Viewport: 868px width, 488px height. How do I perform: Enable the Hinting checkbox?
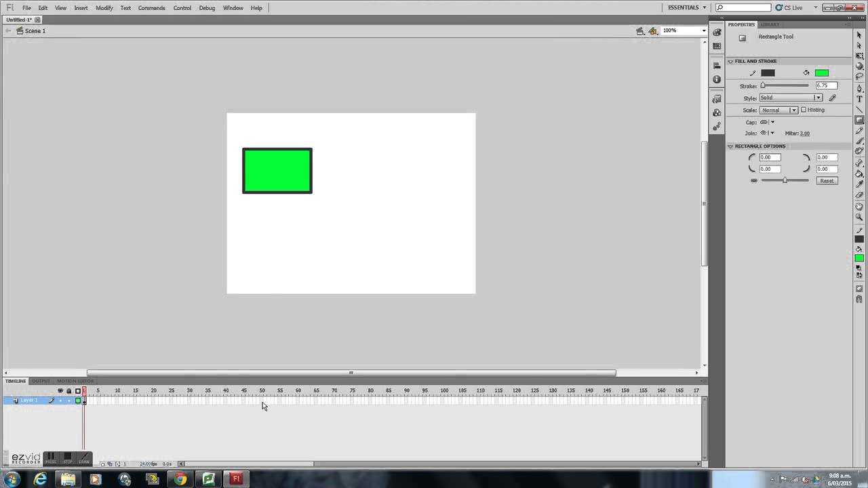[804, 110]
